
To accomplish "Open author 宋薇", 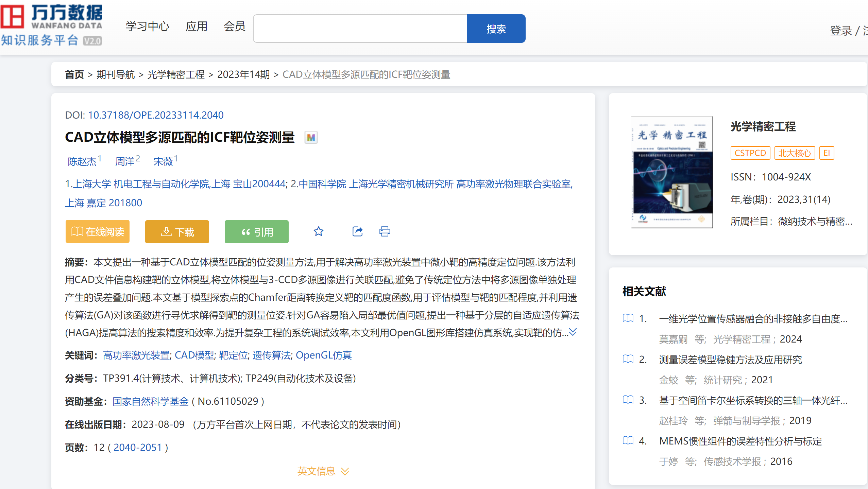I will coord(163,161).
